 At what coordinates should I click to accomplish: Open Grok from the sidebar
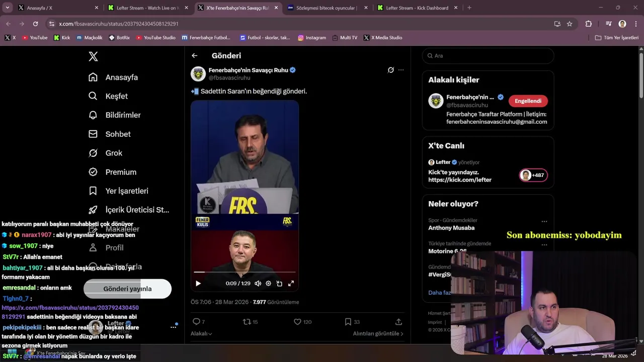tap(106, 153)
